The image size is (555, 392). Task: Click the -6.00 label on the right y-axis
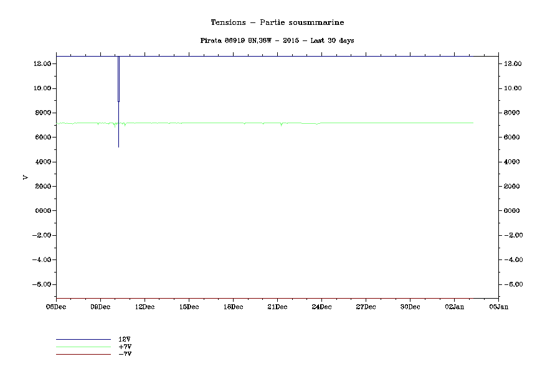pos(512,284)
